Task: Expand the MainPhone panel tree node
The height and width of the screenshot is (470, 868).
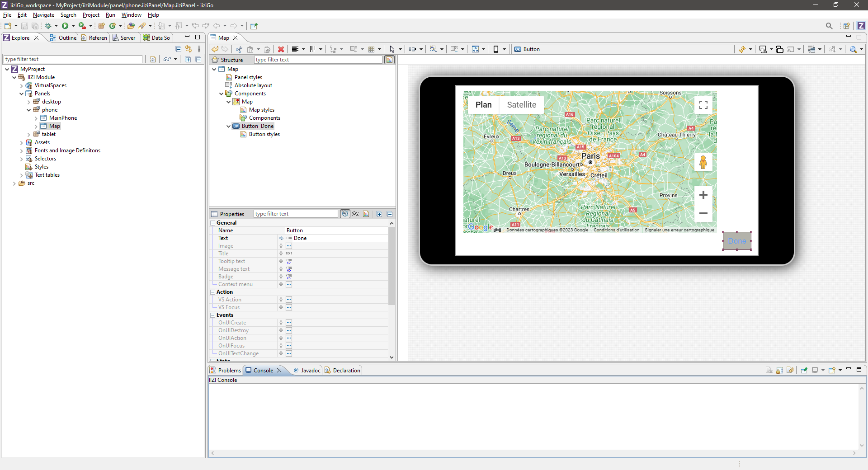Action: pyautogui.click(x=36, y=118)
